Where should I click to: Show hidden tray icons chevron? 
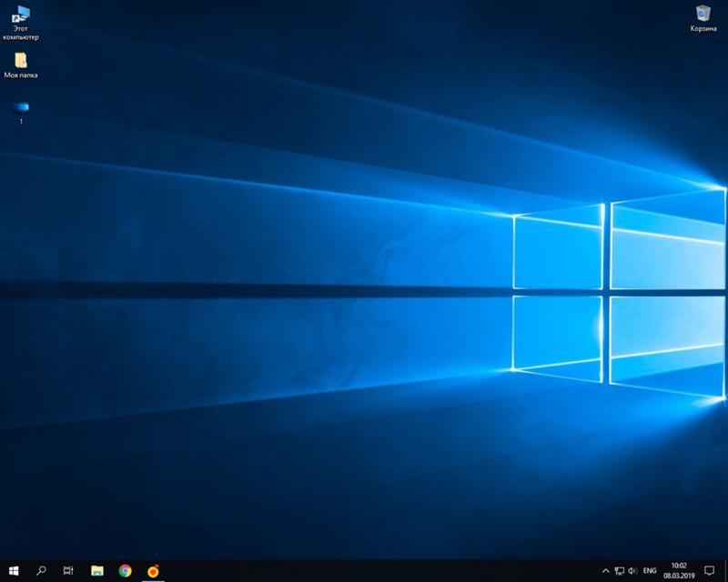coord(605,571)
